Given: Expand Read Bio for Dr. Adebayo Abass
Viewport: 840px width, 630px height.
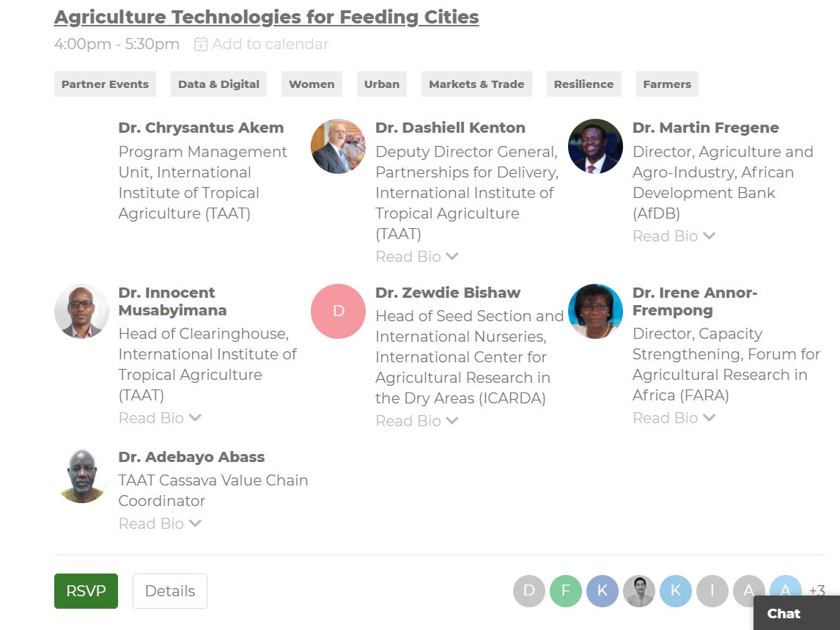Looking at the screenshot, I should pyautogui.click(x=160, y=524).
